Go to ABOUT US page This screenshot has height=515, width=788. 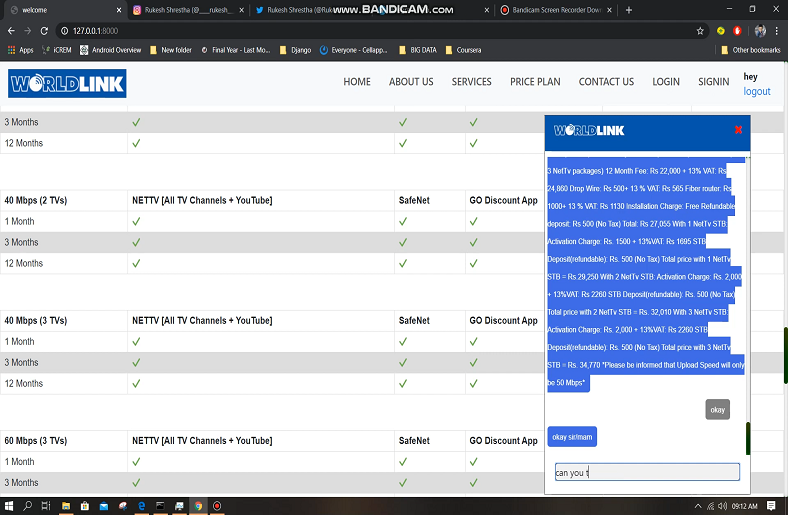[411, 81]
